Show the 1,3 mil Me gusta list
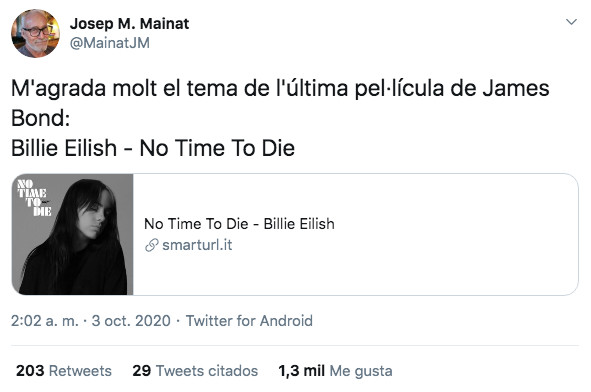 [335, 371]
